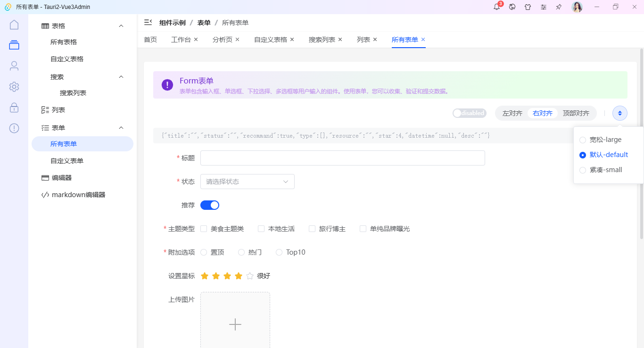Pin the window using the pin icon
Viewport: 644px width, 348px height.
559,7
